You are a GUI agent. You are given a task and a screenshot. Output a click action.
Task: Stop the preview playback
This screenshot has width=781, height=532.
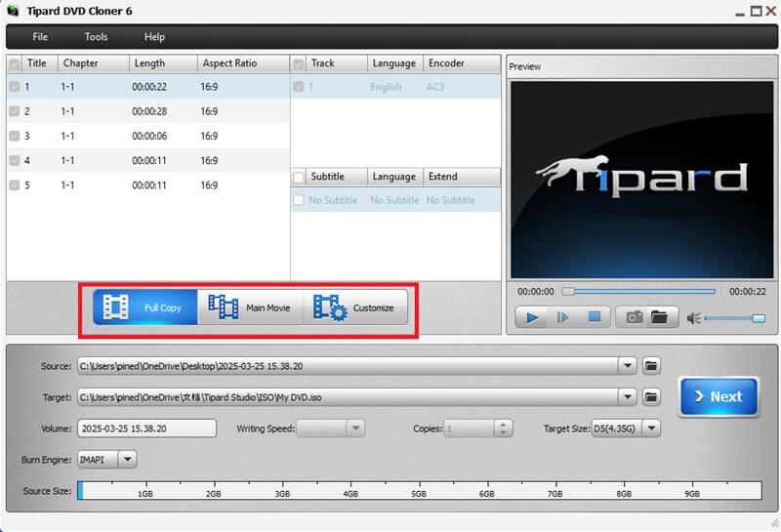[x=595, y=317]
